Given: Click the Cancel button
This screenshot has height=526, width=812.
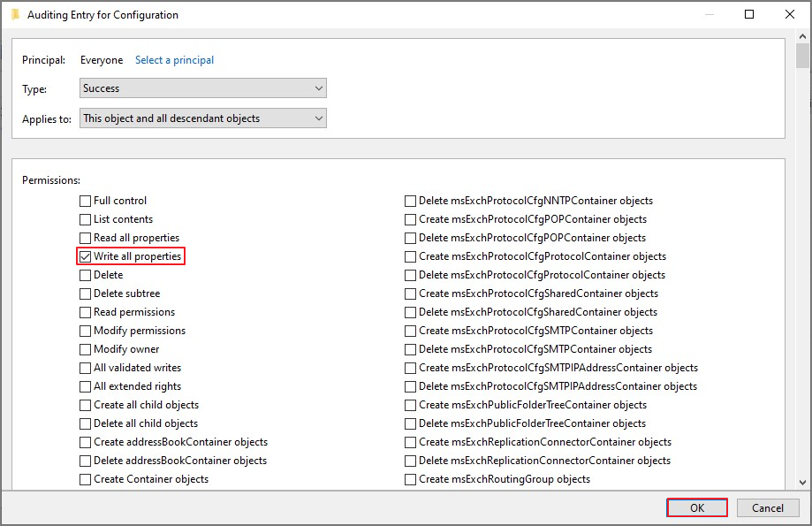Looking at the screenshot, I should click(x=768, y=507).
